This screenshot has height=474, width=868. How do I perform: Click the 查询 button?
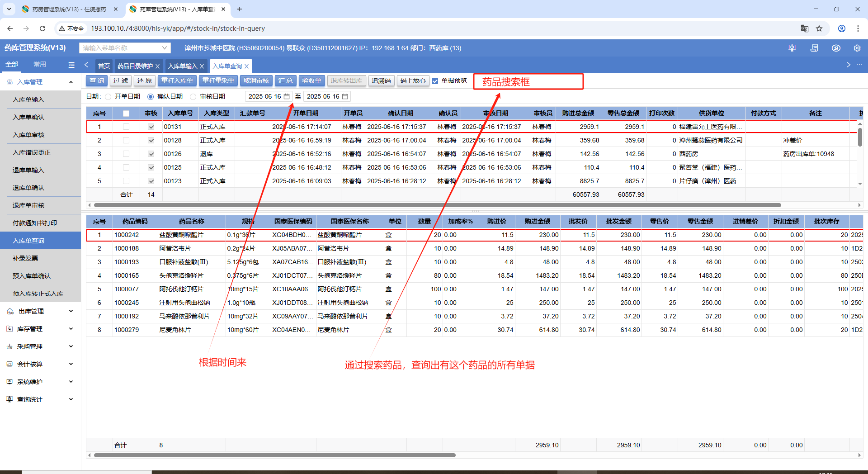pos(97,81)
